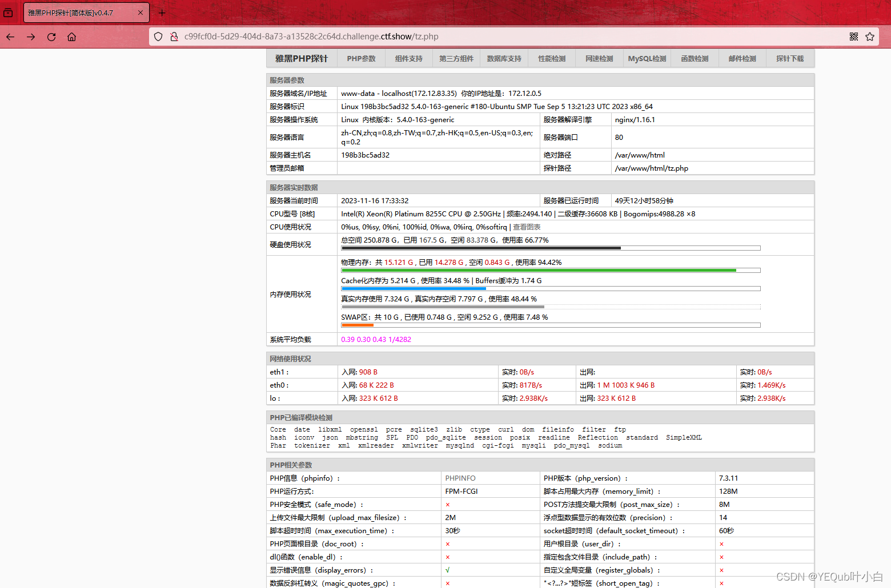
Task: Click the display_errors check mark
Action: pyautogui.click(x=447, y=570)
